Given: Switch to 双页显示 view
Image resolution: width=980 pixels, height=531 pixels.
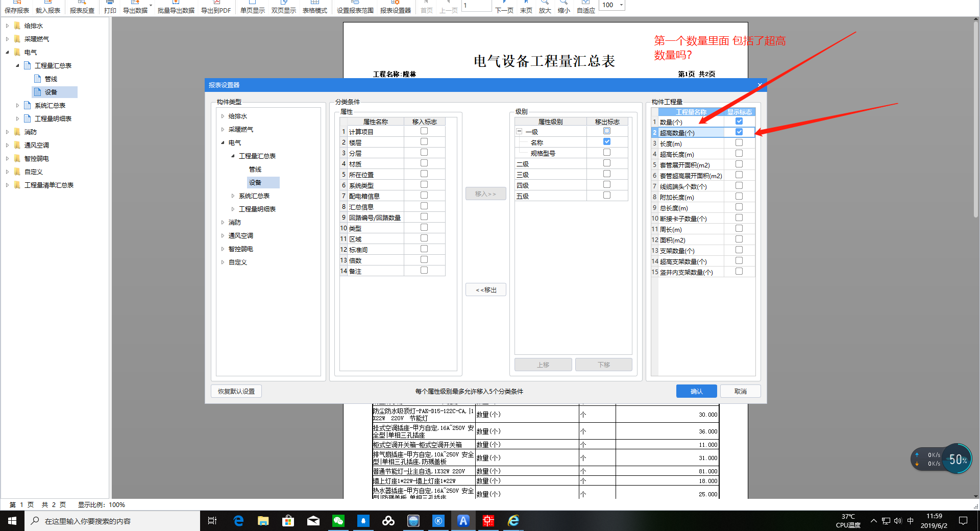Looking at the screenshot, I should pyautogui.click(x=284, y=7).
